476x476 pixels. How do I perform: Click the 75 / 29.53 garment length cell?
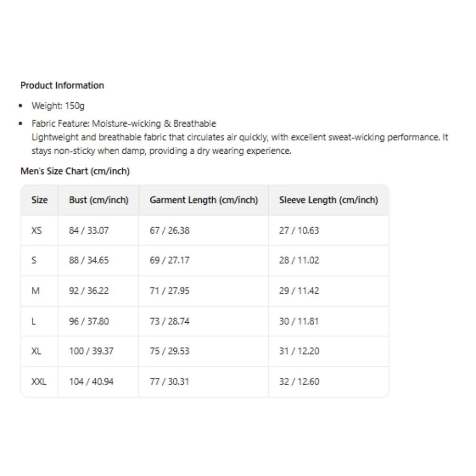click(169, 351)
